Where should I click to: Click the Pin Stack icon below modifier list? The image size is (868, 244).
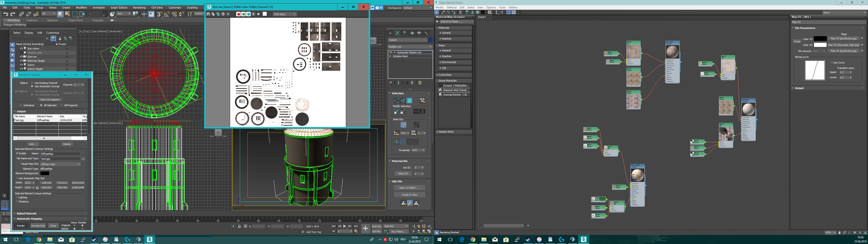pyautogui.click(x=390, y=83)
